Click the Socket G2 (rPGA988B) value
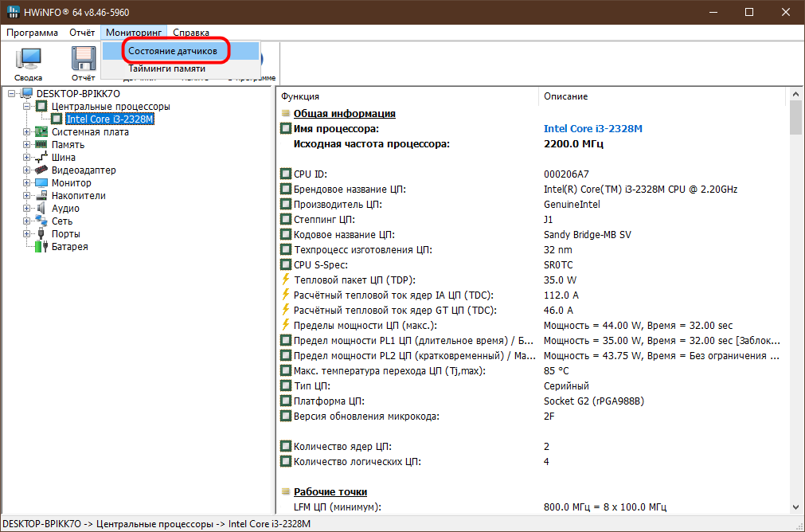 pos(593,401)
